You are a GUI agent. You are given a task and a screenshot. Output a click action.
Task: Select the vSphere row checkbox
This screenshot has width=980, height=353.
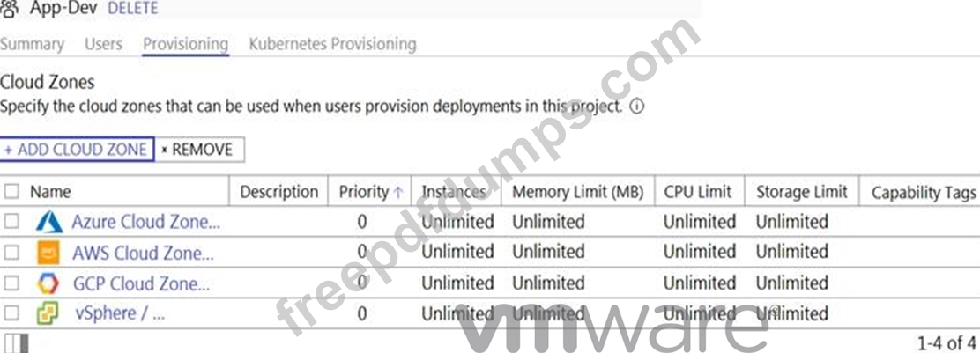click(x=11, y=313)
